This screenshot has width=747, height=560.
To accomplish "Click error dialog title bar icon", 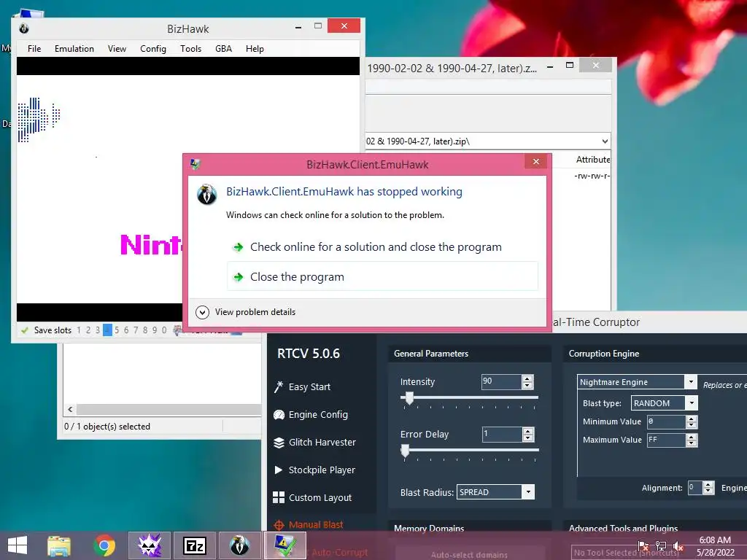I will click(196, 164).
